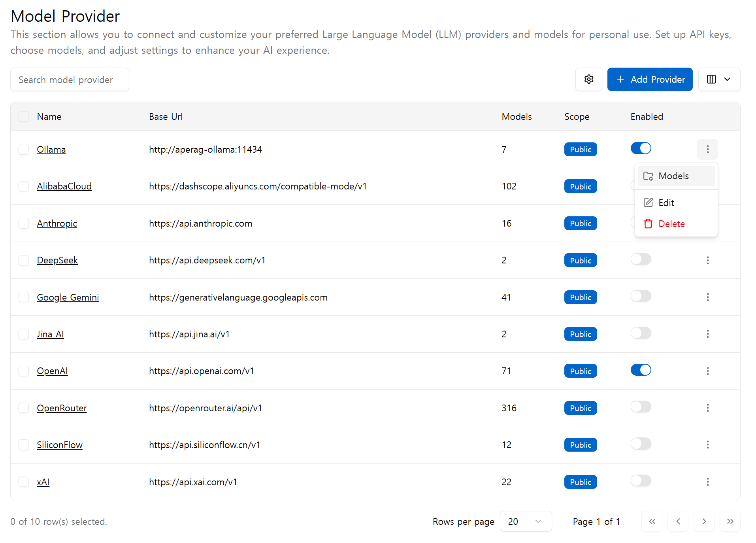
Task: Select the https://api.anthropic.com URL cell
Action: (200, 223)
